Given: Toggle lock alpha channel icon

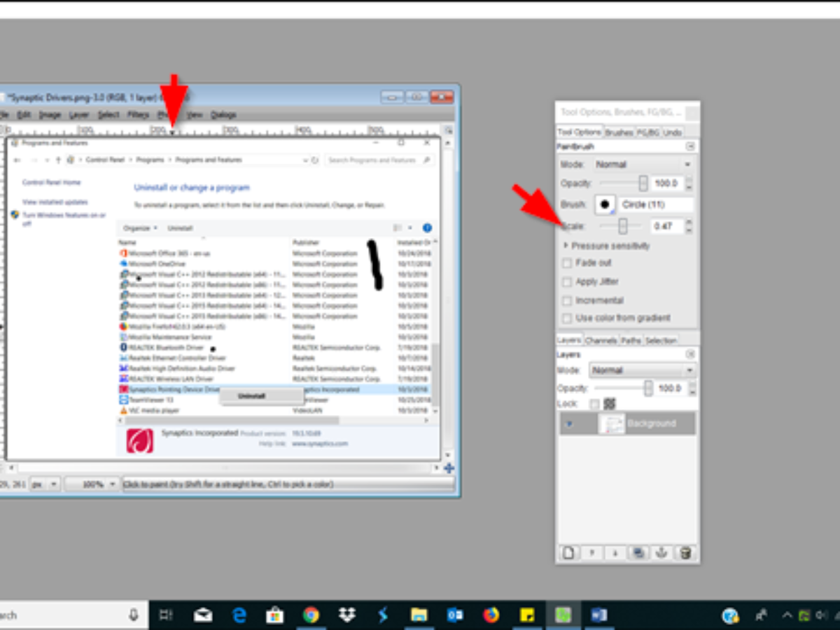Looking at the screenshot, I should coord(609,404).
